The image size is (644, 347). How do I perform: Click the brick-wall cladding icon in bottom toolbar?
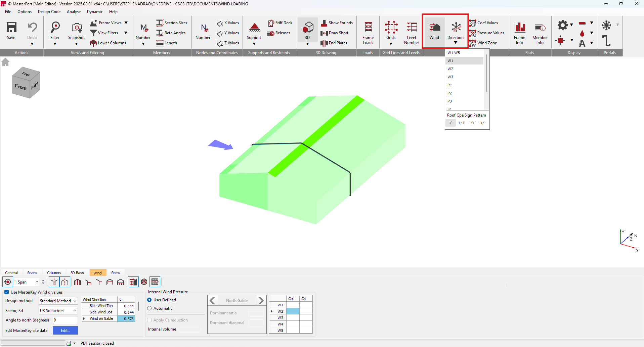155,282
